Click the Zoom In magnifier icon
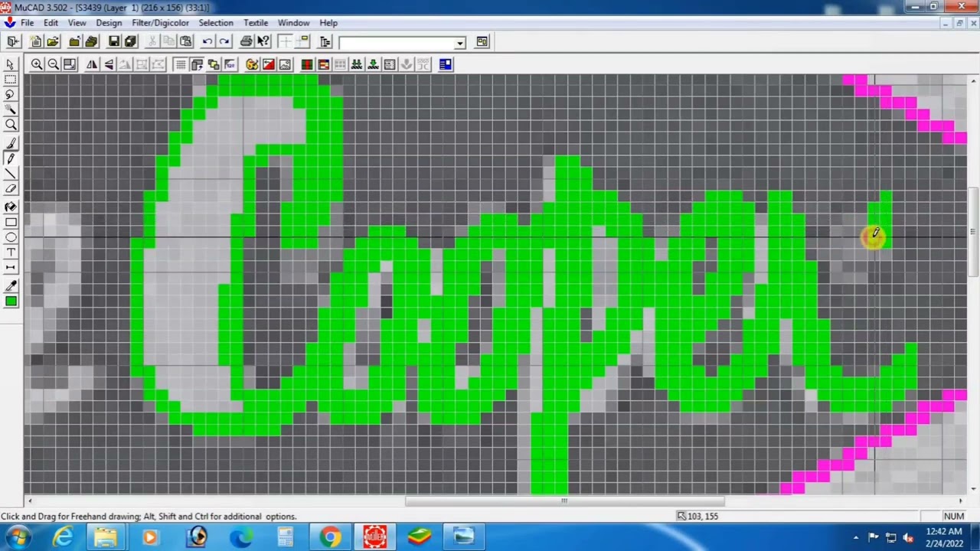This screenshot has height=551, width=980. point(37,64)
